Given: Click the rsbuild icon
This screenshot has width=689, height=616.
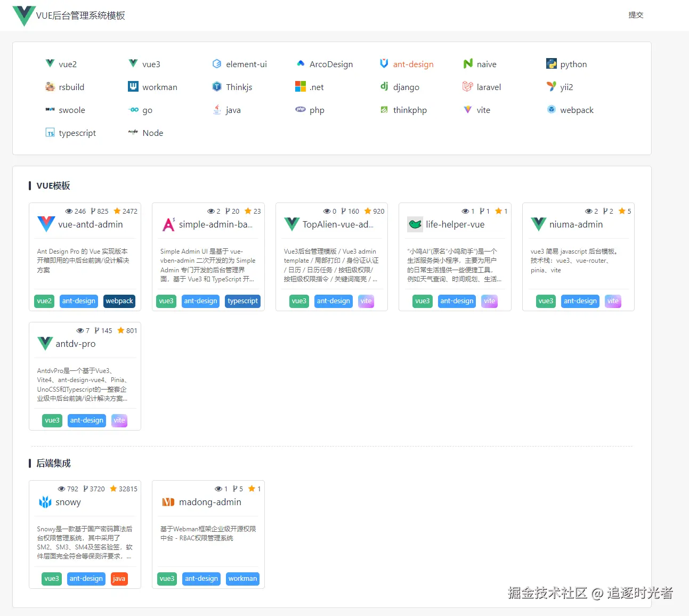Looking at the screenshot, I should 50,86.
